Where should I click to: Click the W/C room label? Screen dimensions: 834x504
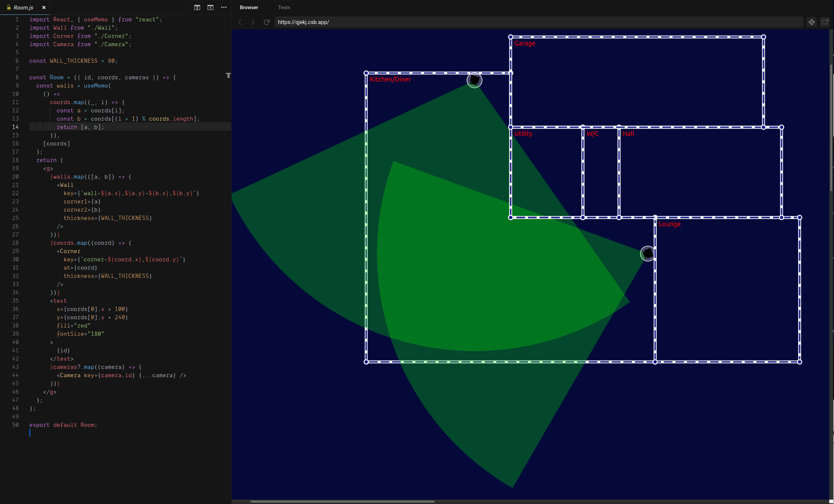coord(592,133)
